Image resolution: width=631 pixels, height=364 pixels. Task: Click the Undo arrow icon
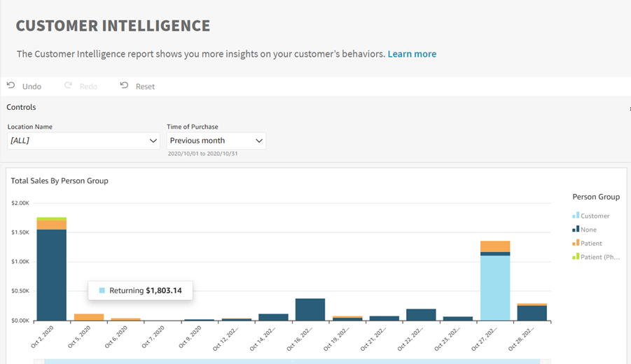coord(11,85)
